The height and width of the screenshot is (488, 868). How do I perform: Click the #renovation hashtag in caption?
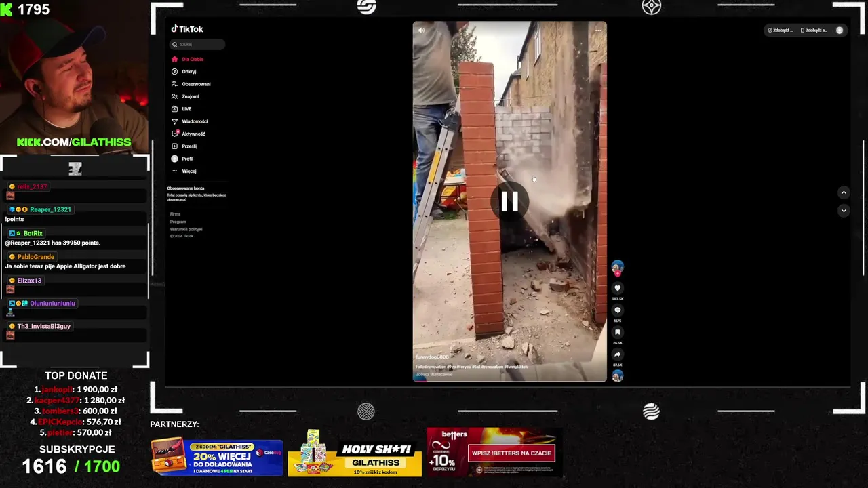[x=492, y=367]
